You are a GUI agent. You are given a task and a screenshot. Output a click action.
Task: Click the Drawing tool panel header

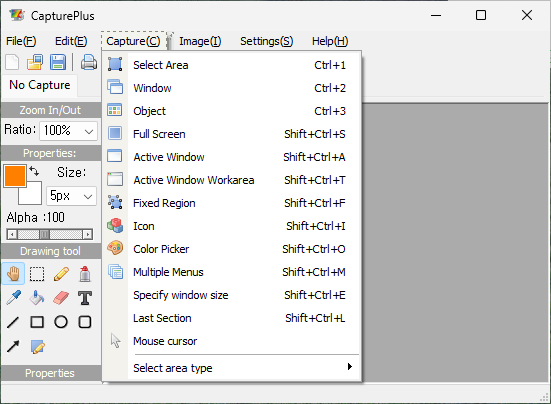50,251
